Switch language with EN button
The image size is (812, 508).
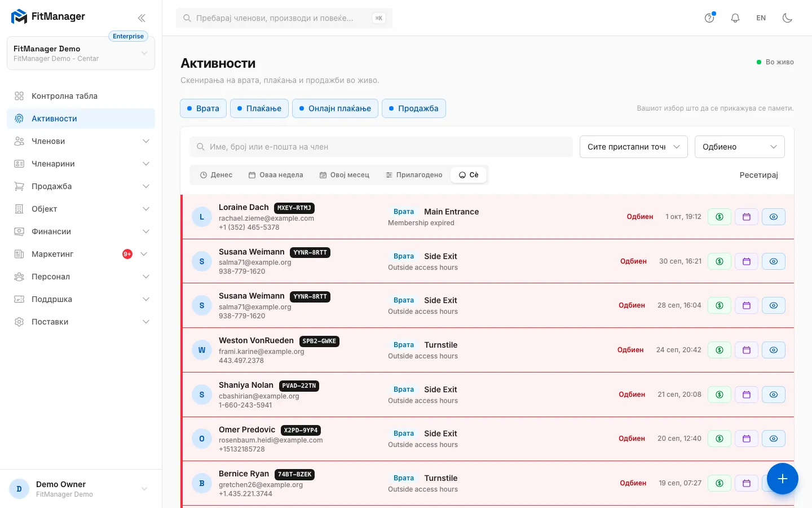click(761, 18)
